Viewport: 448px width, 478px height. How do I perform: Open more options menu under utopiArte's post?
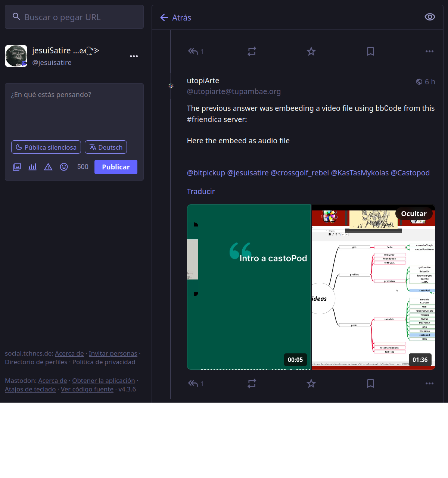point(429,383)
